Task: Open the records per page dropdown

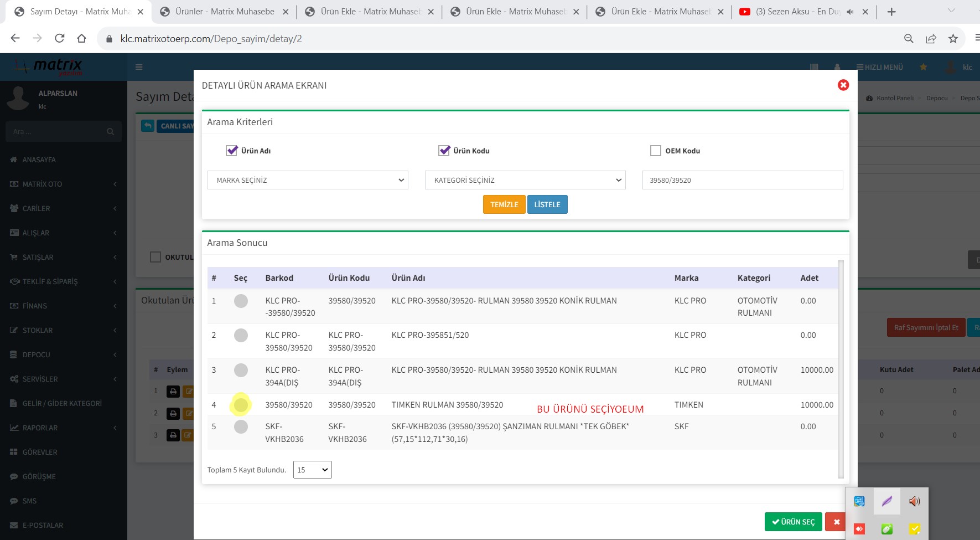Action: 312,470
